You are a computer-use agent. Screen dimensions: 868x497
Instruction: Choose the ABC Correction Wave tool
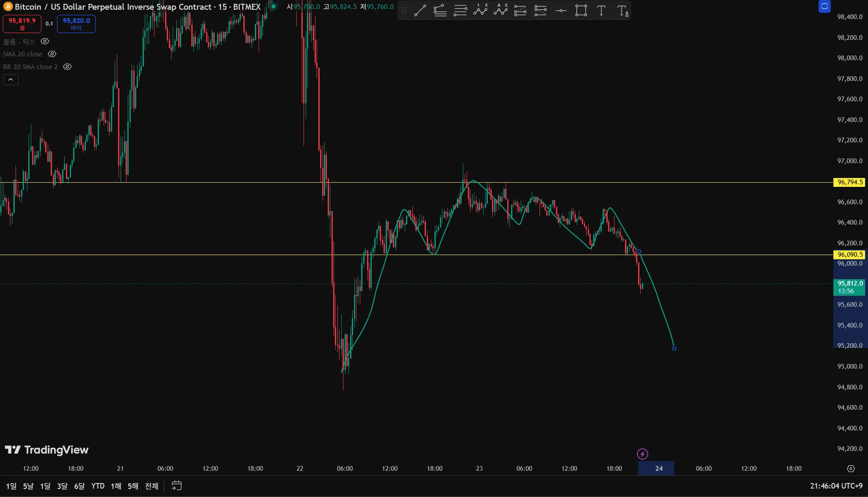pos(500,10)
